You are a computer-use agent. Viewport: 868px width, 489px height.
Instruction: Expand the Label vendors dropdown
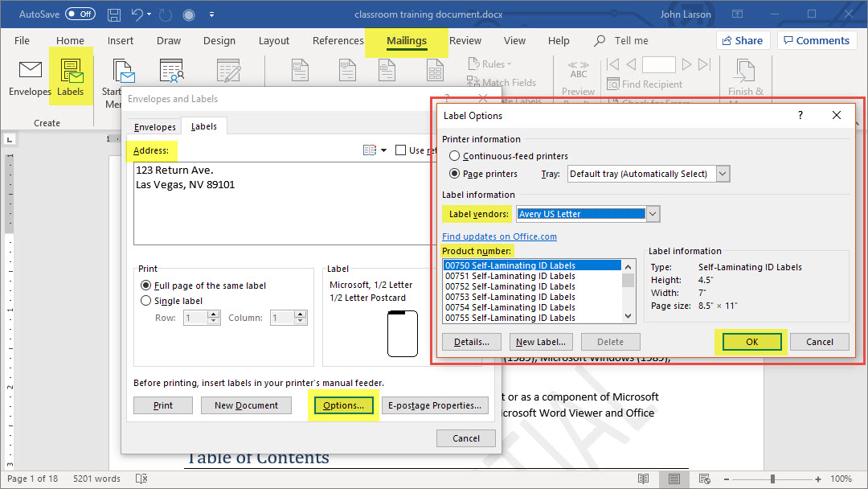click(653, 214)
